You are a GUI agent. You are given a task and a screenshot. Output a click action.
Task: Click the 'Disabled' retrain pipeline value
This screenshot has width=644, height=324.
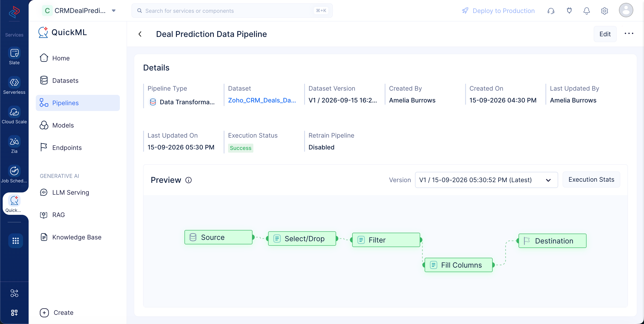[321, 147]
